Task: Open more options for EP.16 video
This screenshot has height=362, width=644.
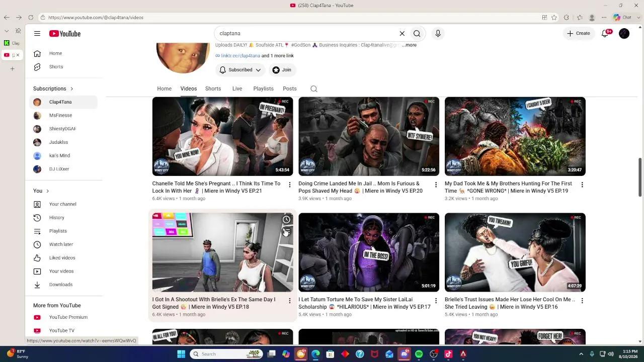Action: (582, 301)
